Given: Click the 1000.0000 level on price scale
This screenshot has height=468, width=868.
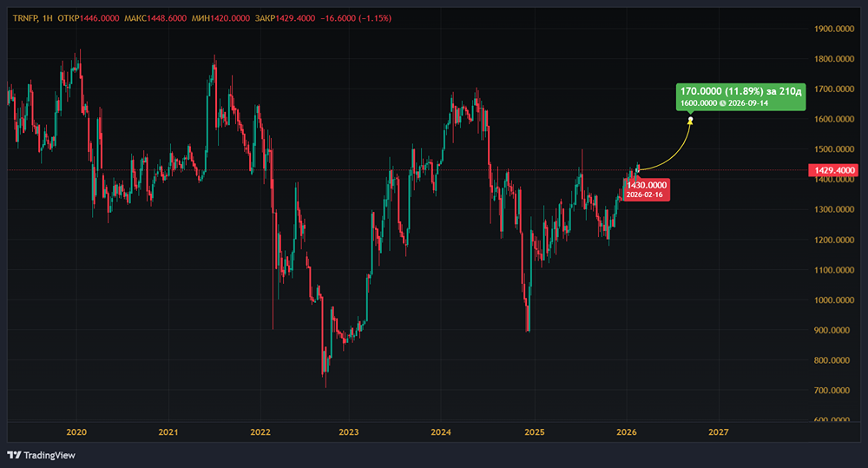Looking at the screenshot, I should click(x=832, y=300).
